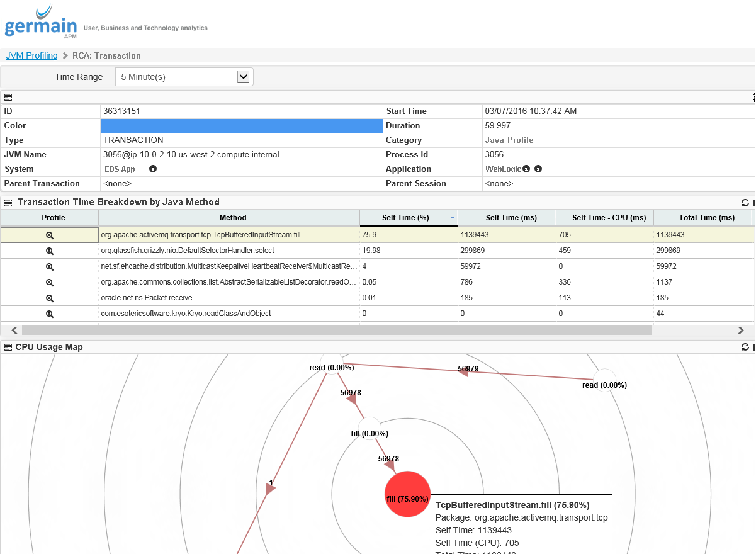Click info icon beside EBS App
This screenshot has width=756, height=554.
[x=152, y=169]
